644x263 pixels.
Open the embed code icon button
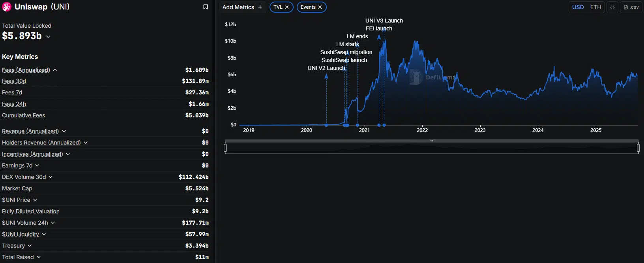[x=612, y=7]
